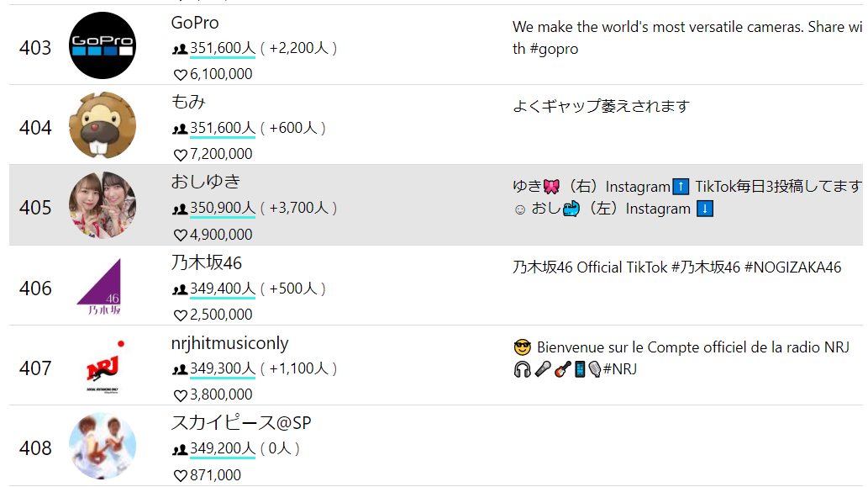This screenshot has width=868, height=487.
Task: Click nrjhitmusiconly's 349,300人 follower count
Action: 223,368
